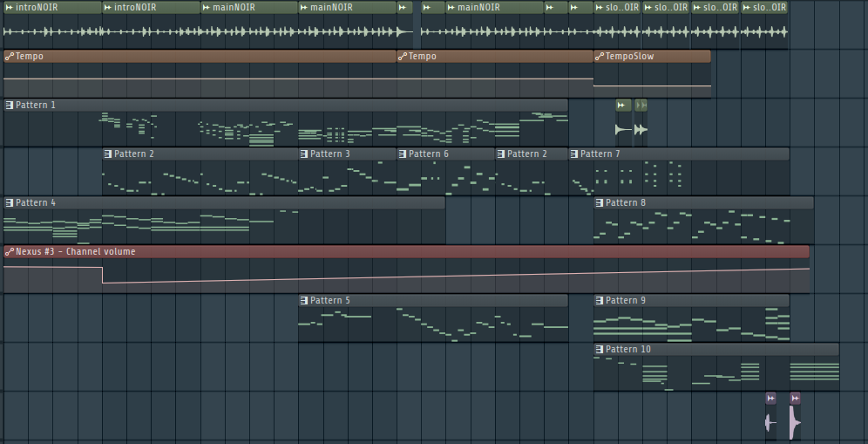Select the Pattern 3 clip title
The height and width of the screenshot is (444, 868).
pyautogui.click(x=330, y=154)
